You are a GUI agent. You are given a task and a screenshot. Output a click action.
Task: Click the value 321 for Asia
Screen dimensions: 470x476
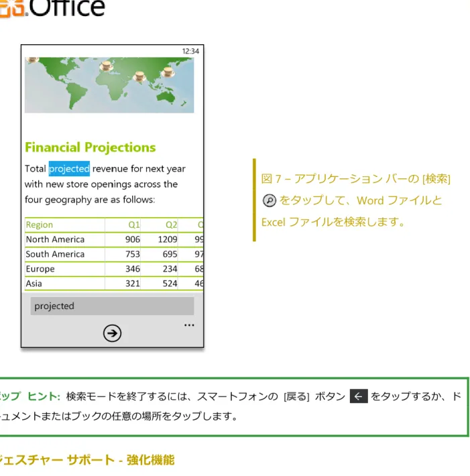coord(133,284)
